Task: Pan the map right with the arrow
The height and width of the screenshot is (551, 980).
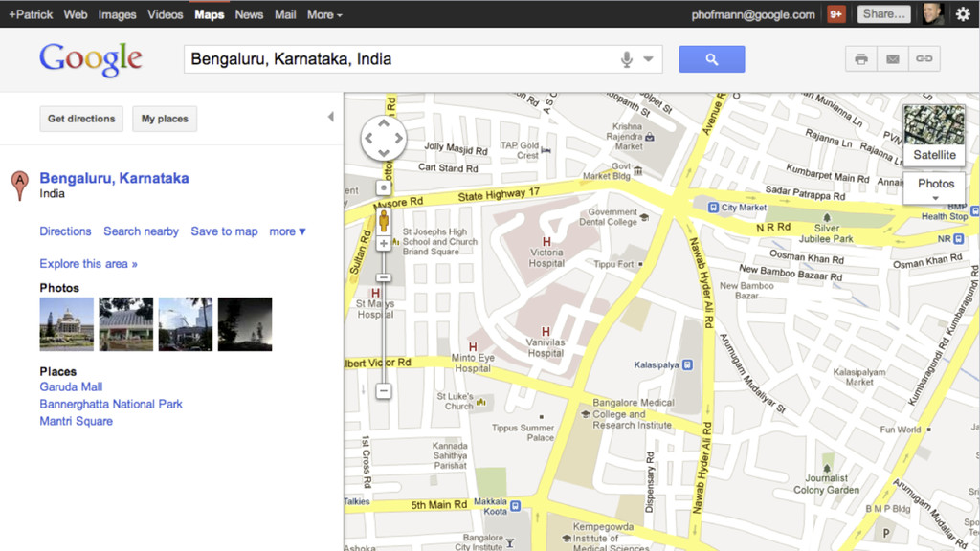Action: (398, 138)
